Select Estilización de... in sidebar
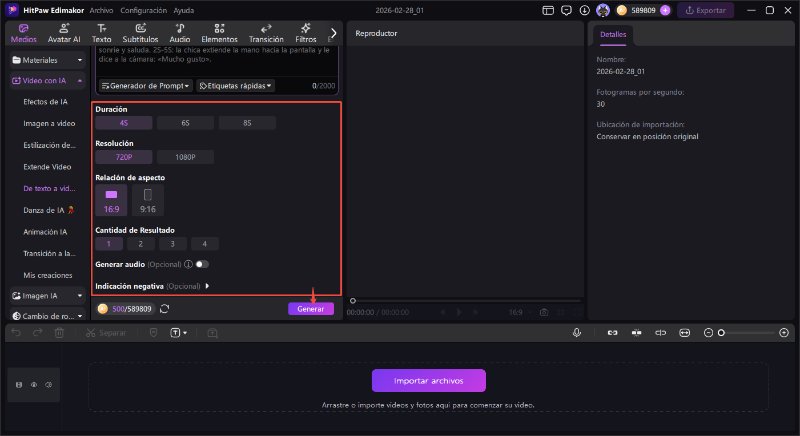This screenshot has height=436, width=800. coord(49,145)
